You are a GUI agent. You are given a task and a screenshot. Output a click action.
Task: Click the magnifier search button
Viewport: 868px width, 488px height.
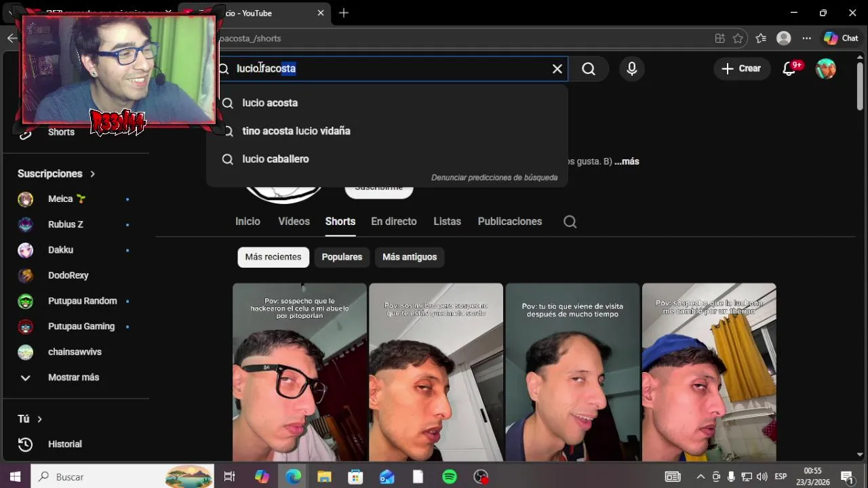point(589,68)
